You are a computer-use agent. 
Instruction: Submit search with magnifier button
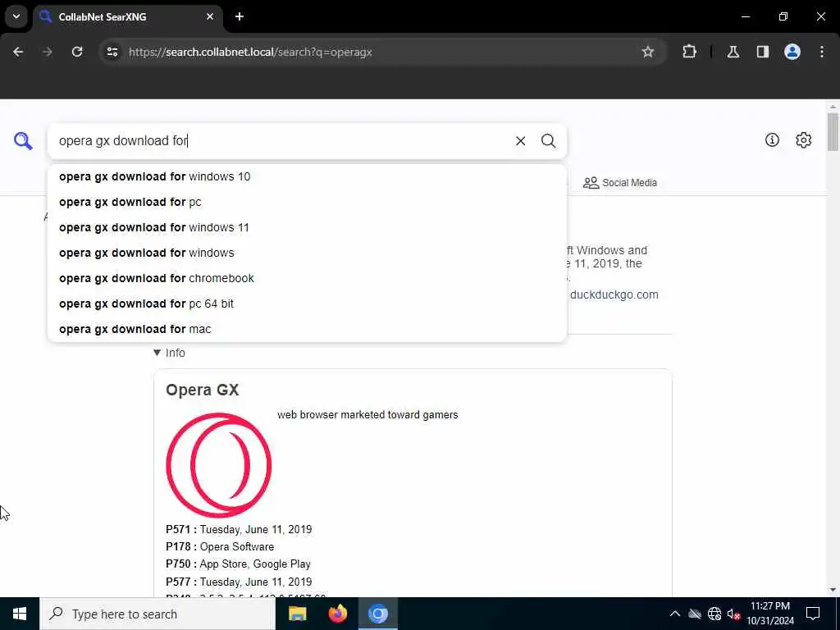pyautogui.click(x=548, y=141)
